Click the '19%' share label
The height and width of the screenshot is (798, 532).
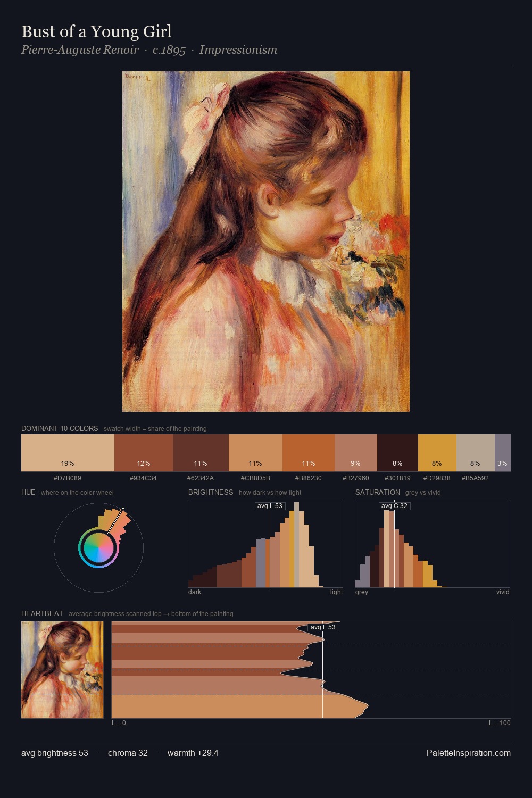point(68,463)
